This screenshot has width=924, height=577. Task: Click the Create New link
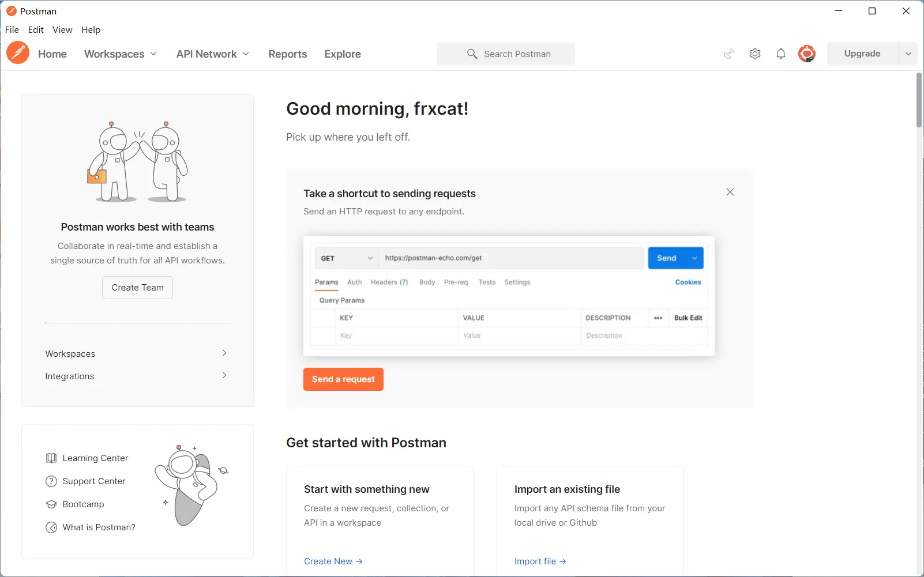[x=333, y=561]
